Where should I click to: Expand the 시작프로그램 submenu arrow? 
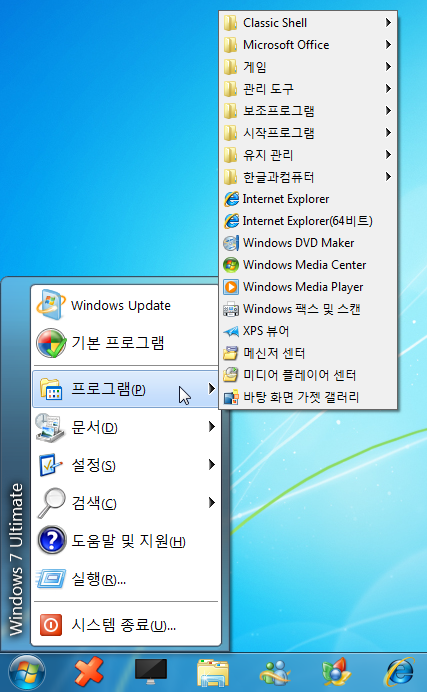pos(388,132)
